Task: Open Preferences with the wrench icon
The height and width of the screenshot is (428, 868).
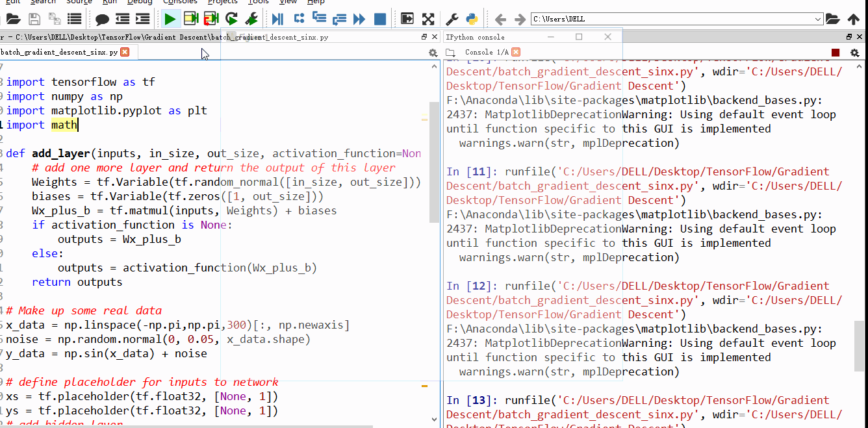Action: [x=452, y=19]
